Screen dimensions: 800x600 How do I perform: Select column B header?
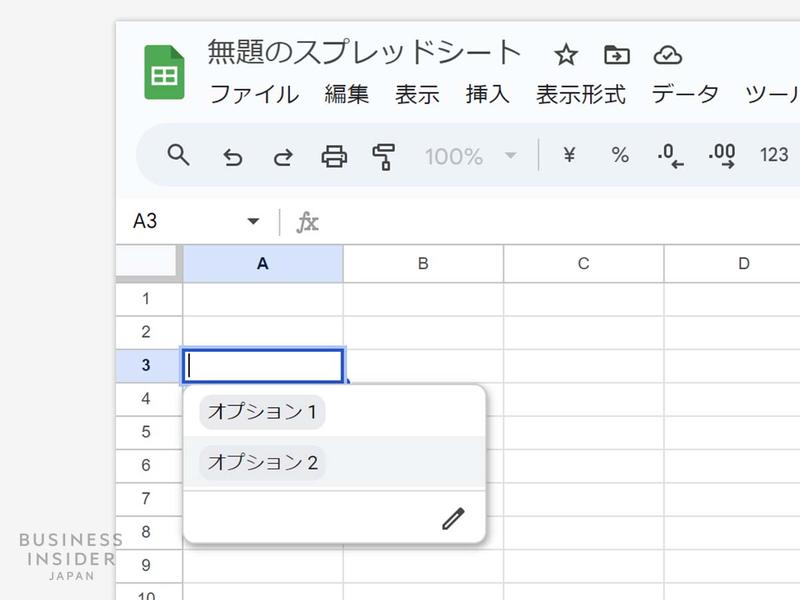click(x=423, y=264)
